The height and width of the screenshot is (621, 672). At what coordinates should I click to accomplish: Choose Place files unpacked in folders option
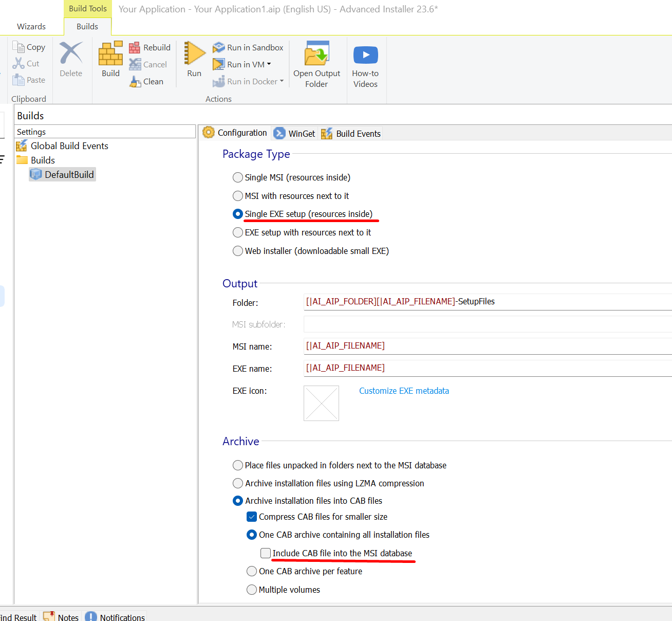[x=238, y=465]
